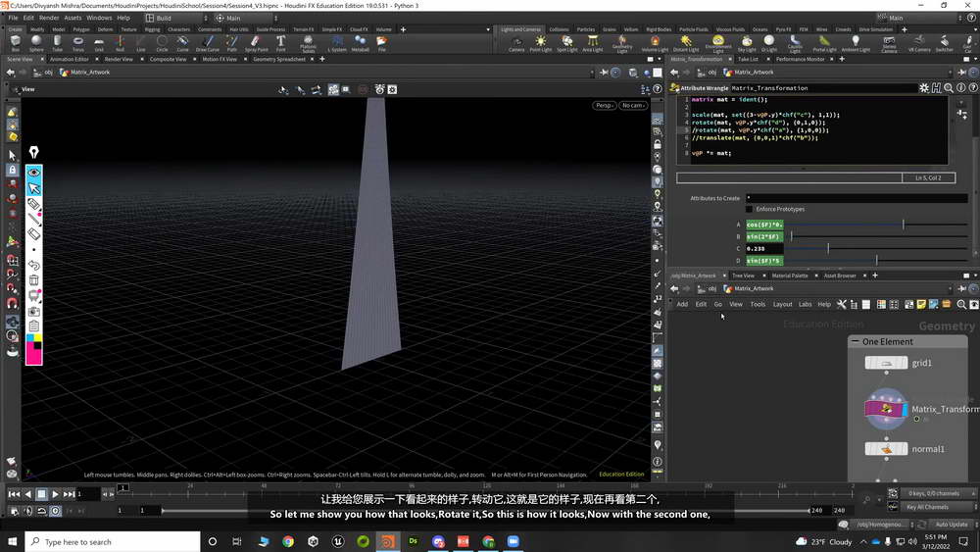
Task: Select the Torus shelf tool
Action: click(x=78, y=43)
